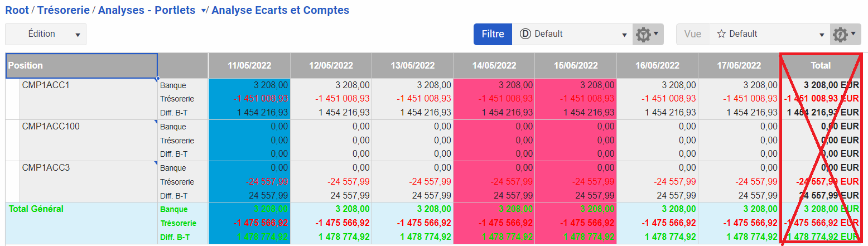Open Analyse Ecarts et Comptes breadcrumb

click(x=280, y=10)
